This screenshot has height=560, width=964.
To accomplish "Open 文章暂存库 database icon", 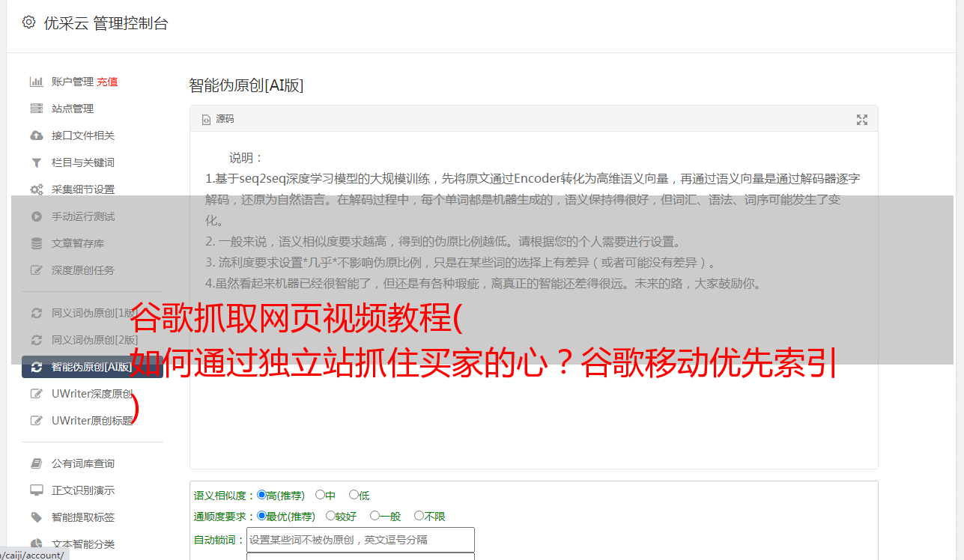I will (x=36, y=243).
